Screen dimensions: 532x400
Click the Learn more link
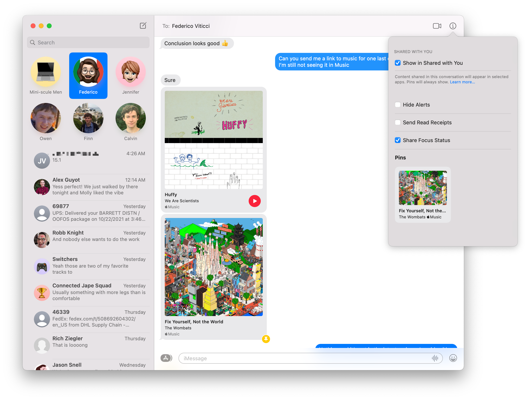tap(462, 82)
